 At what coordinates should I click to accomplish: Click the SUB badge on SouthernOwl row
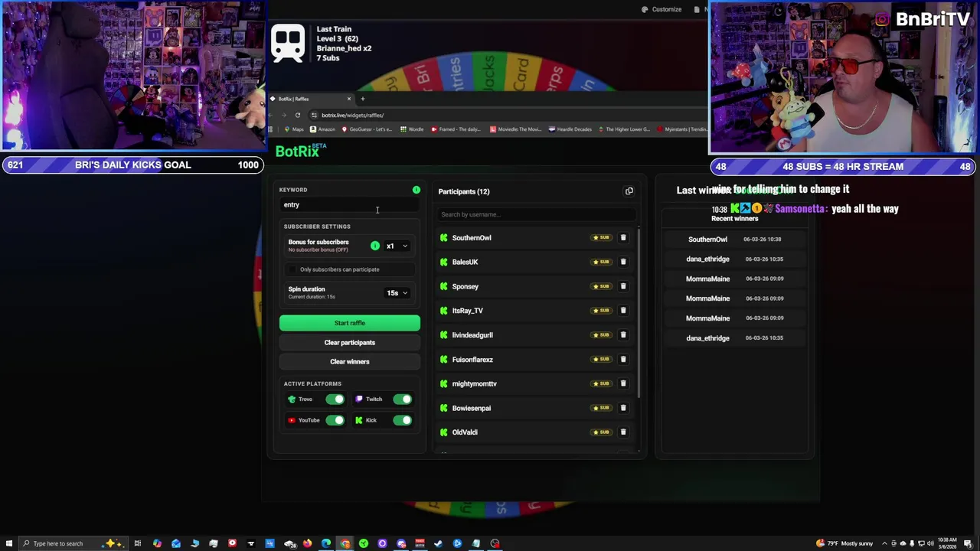coord(602,237)
